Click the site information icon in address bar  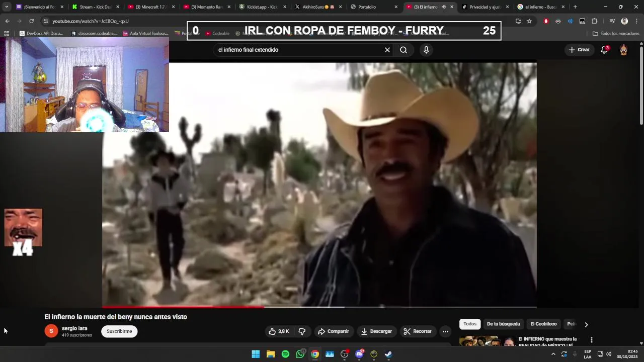46,21
